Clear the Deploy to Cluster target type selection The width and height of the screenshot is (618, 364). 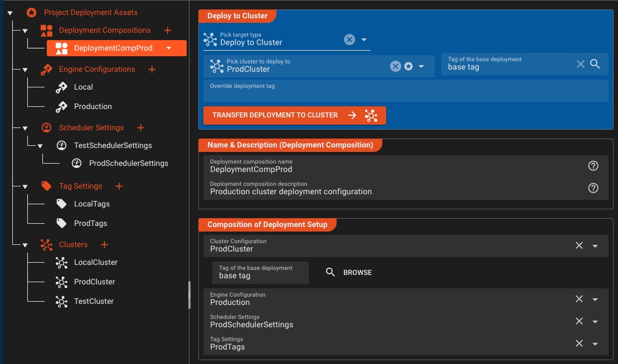pyautogui.click(x=349, y=39)
